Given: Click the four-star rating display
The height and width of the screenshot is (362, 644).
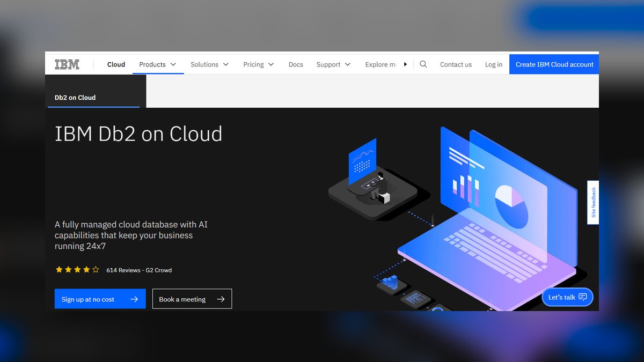Looking at the screenshot, I should (x=77, y=270).
